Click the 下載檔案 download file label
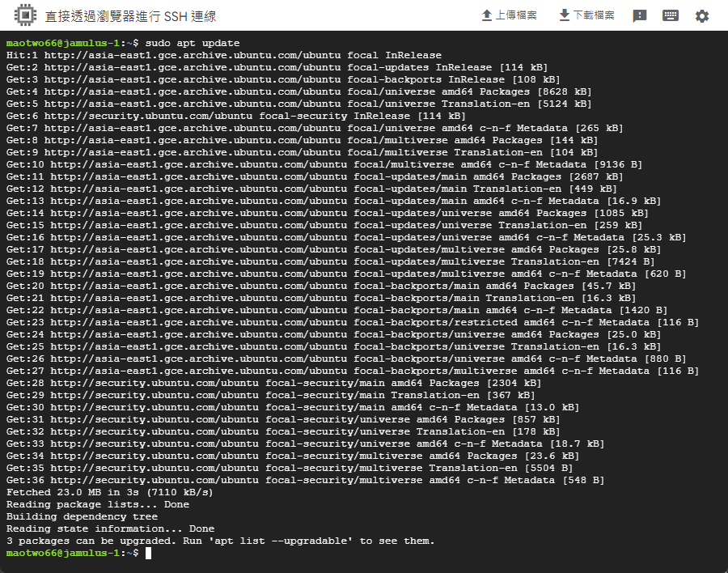The width and height of the screenshot is (728, 573). click(x=594, y=15)
